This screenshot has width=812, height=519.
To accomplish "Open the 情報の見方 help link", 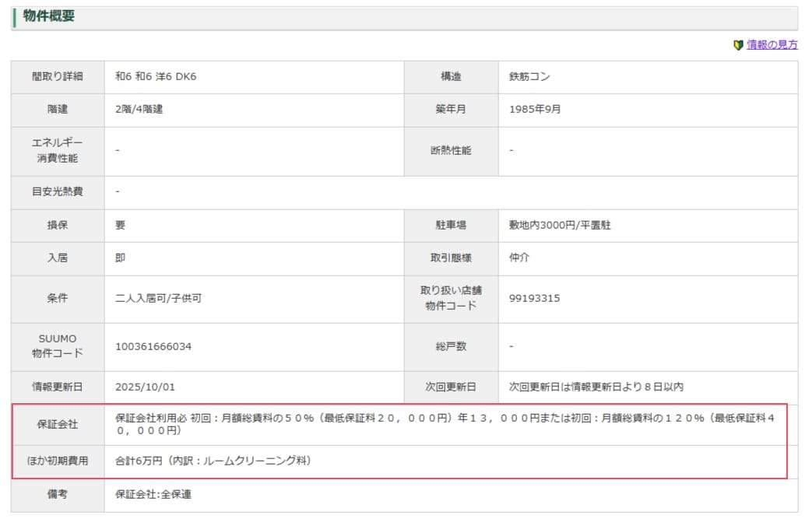I will (770, 46).
